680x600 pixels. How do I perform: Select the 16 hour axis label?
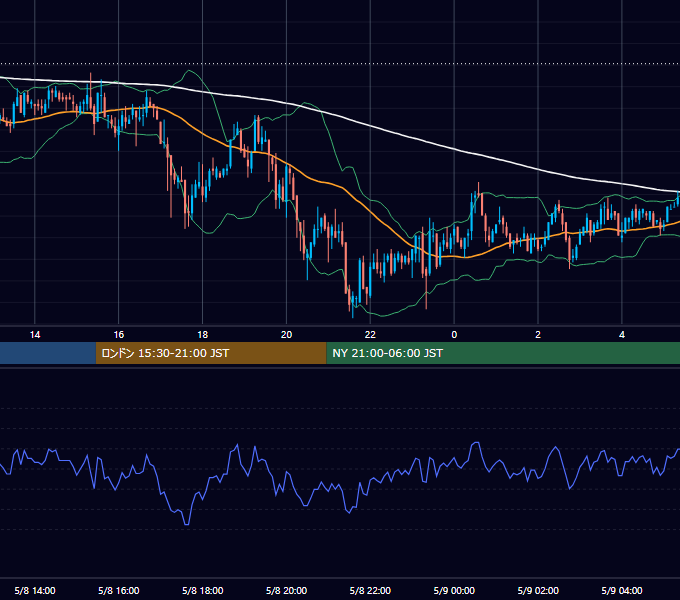coord(118,335)
